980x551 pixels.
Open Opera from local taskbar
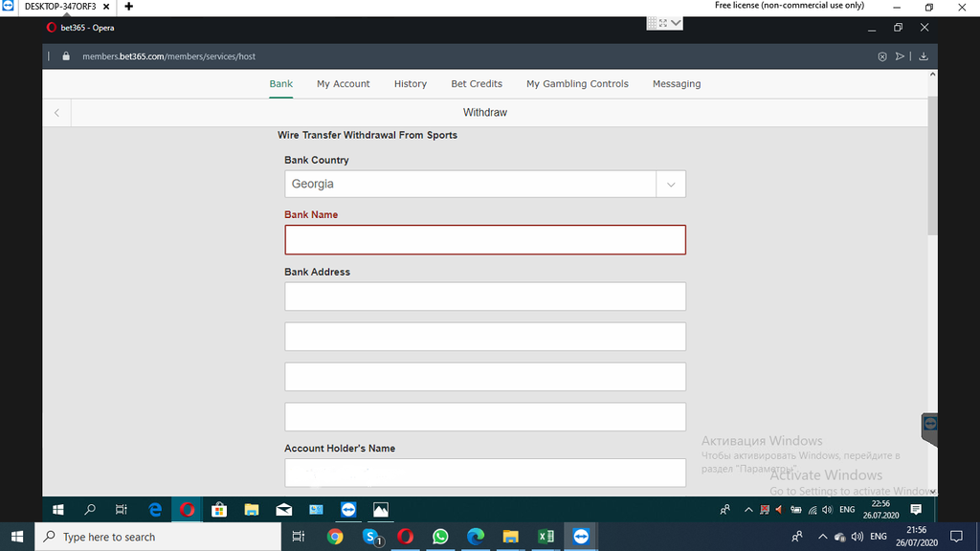point(405,537)
